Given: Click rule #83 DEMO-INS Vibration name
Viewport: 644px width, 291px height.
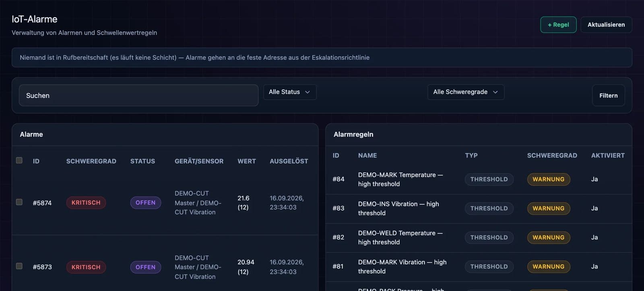Looking at the screenshot, I should click(398, 208).
